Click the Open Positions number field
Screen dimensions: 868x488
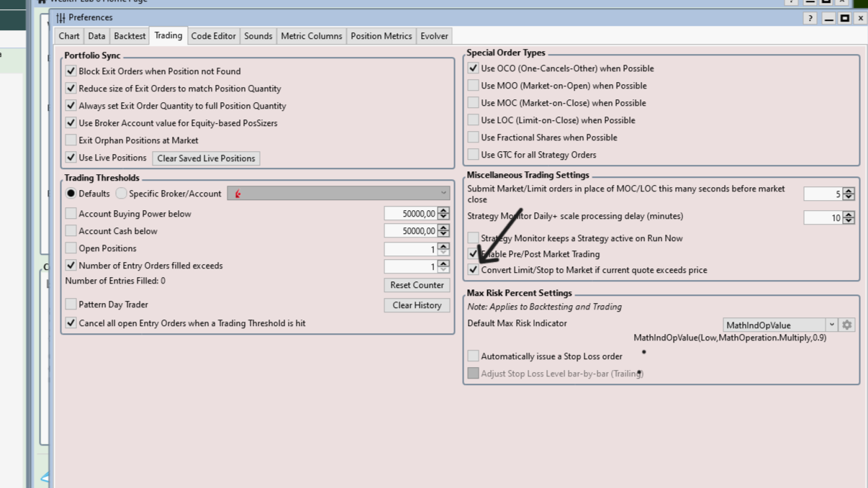(x=410, y=249)
